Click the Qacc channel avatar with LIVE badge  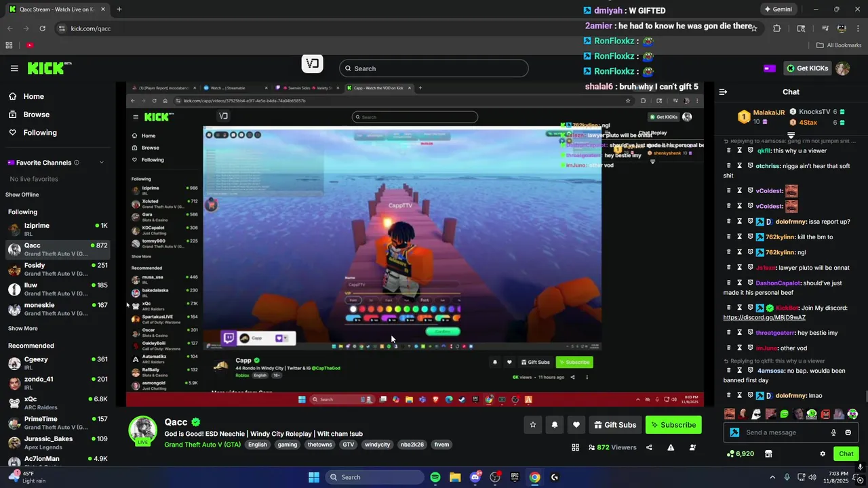tap(143, 431)
